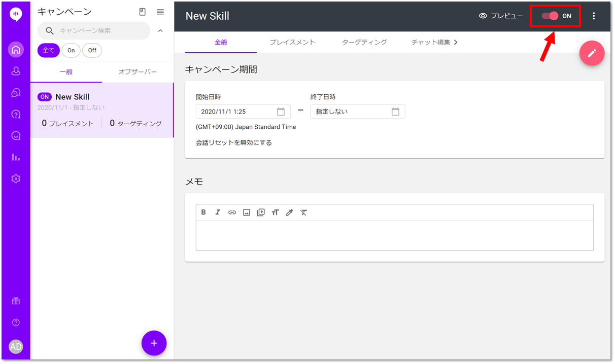Open the three-dot more menu
Viewport: 615px width, 364px height.
click(x=594, y=16)
